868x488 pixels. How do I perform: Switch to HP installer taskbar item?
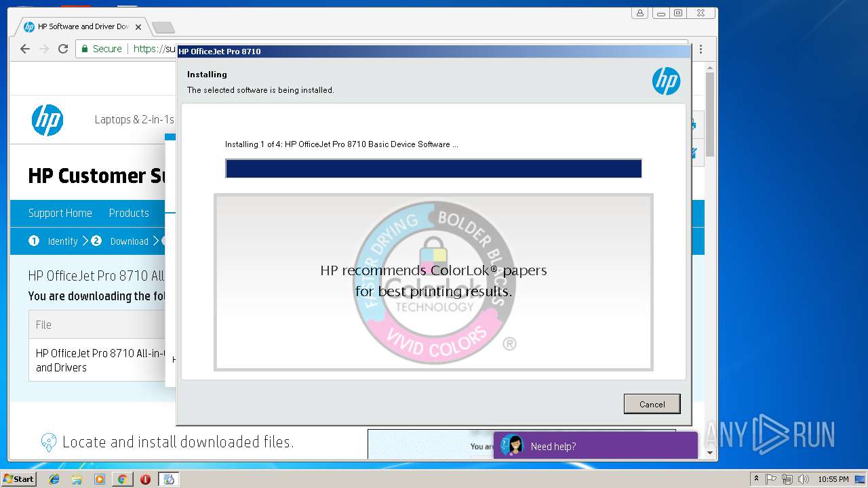[x=169, y=479]
